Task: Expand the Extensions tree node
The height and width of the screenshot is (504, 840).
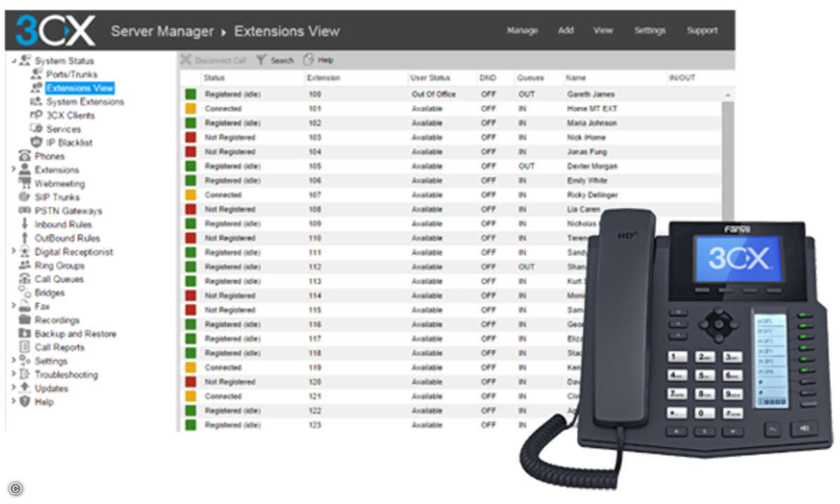Action: tap(13, 170)
